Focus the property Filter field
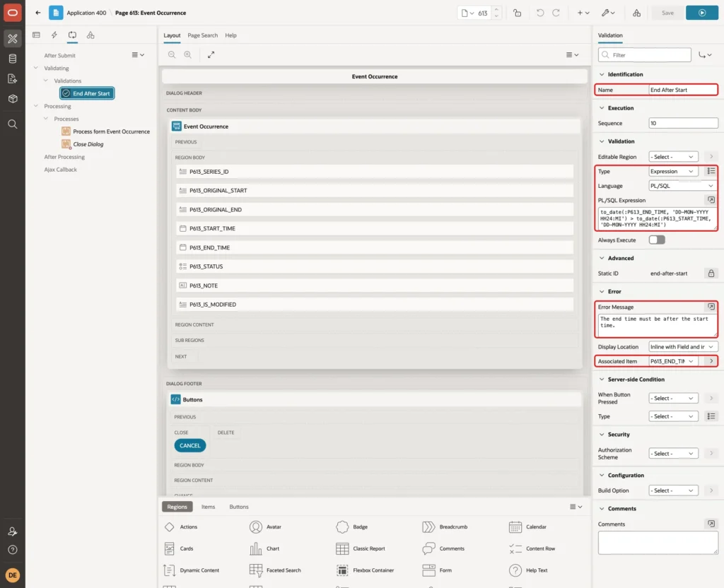 pyautogui.click(x=645, y=55)
